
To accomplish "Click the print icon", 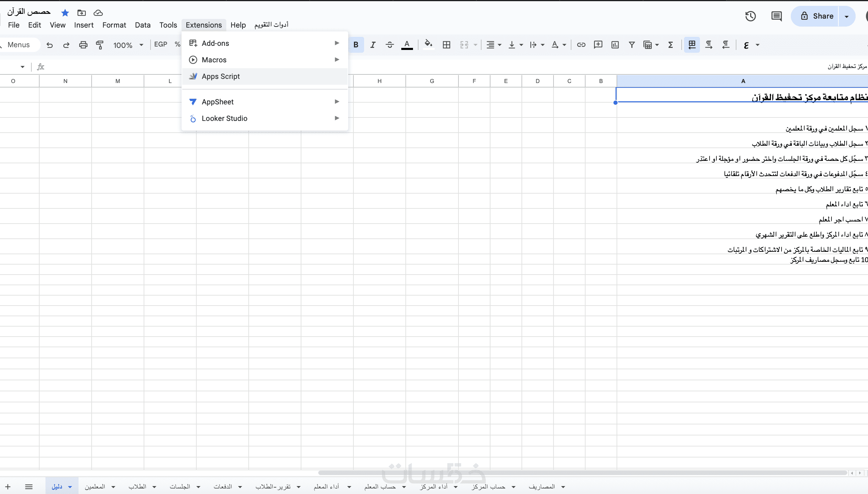I will [x=83, y=45].
